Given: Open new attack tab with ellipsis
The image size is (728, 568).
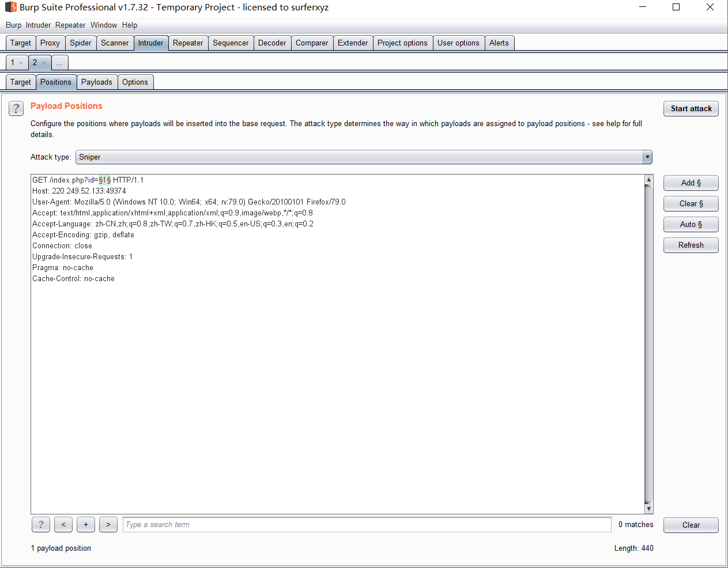Looking at the screenshot, I should coord(60,63).
